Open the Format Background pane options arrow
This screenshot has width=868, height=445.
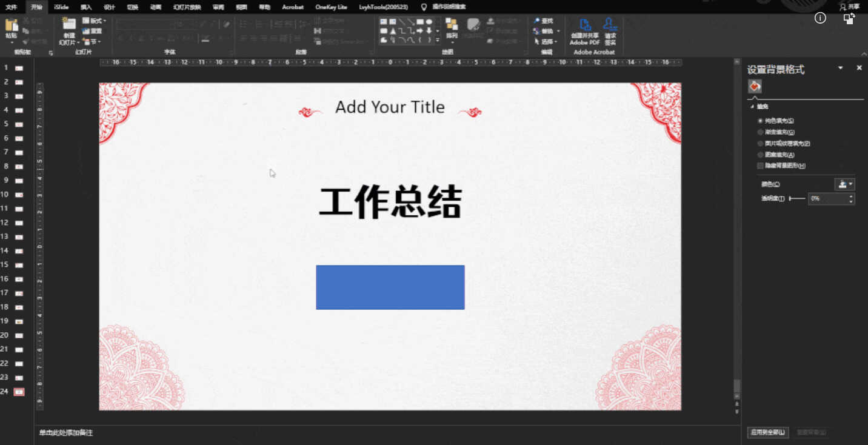click(840, 68)
